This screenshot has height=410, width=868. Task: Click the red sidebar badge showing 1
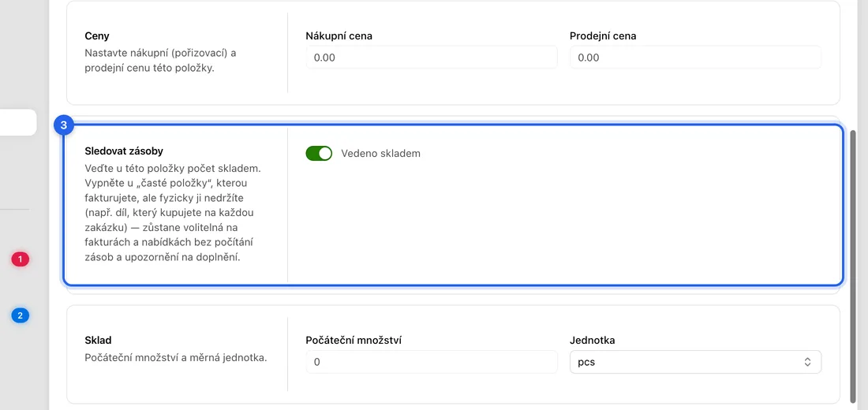[x=21, y=259]
